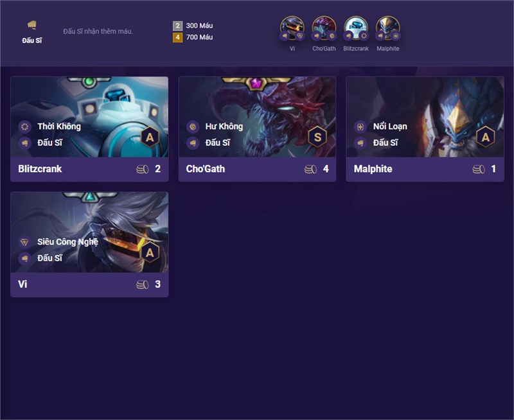Click the gold level 4 bonus badge (700 Máu)
The width and height of the screenshot is (514, 420).
[x=177, y=37]
